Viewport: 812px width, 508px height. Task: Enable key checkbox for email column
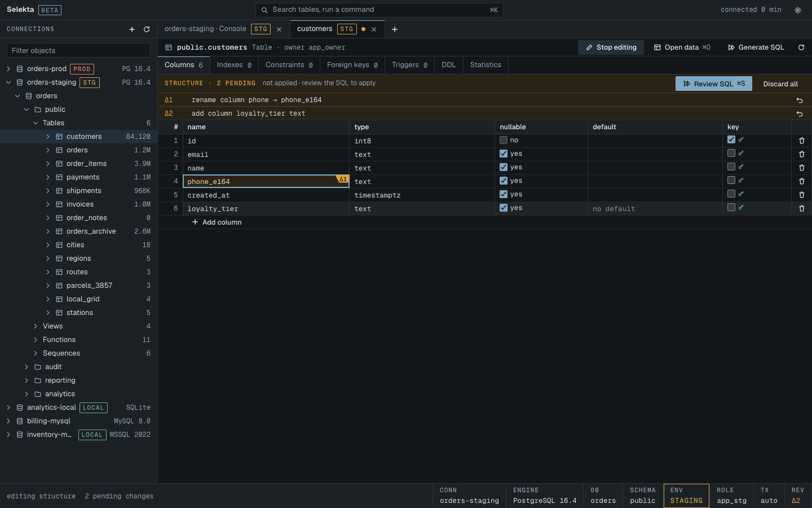731,153
